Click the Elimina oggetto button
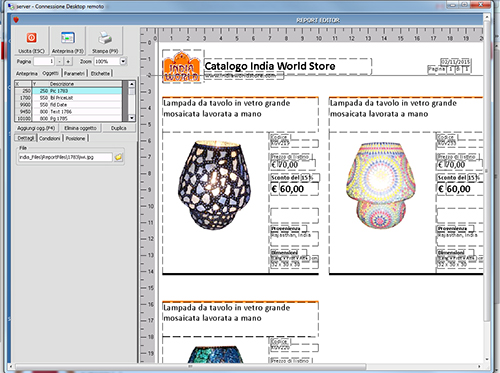500x373 pixels. 80,128
